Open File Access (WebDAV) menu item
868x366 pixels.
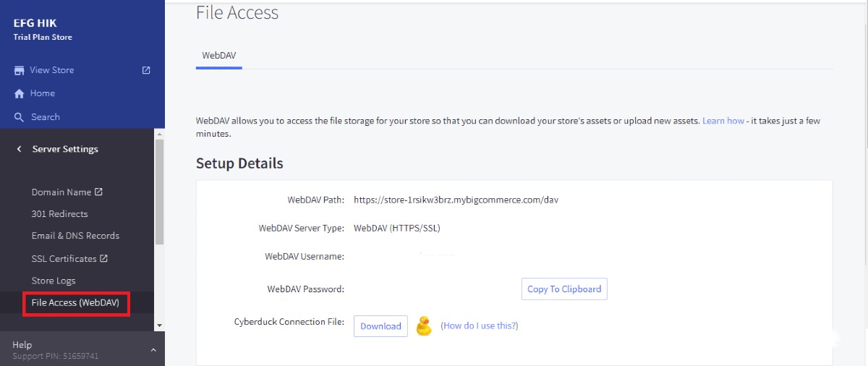(75, 302)
